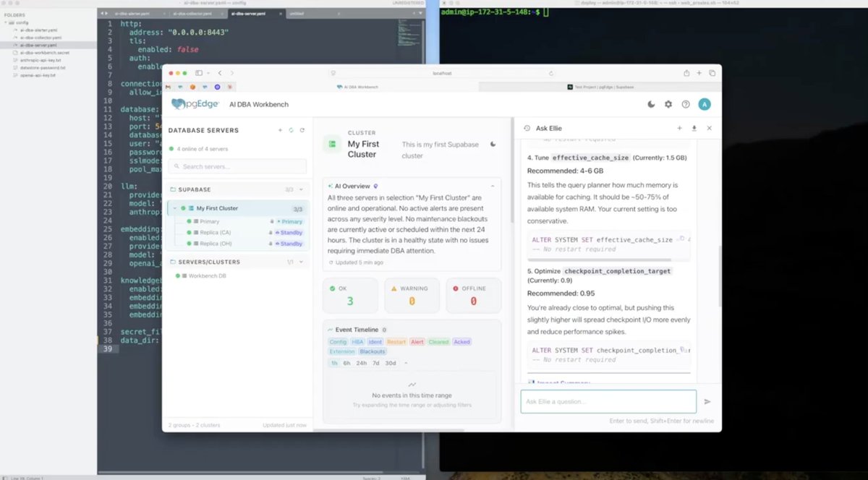Close the Ask Ellie panel
The height and width of the screenshot is (480, 868).
coord(710,128)
